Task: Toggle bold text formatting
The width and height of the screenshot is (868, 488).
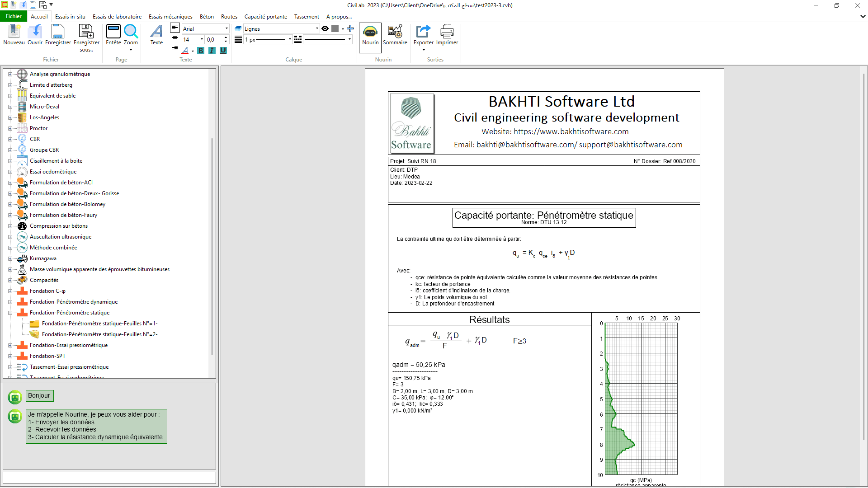Action: tap(201, 51)
